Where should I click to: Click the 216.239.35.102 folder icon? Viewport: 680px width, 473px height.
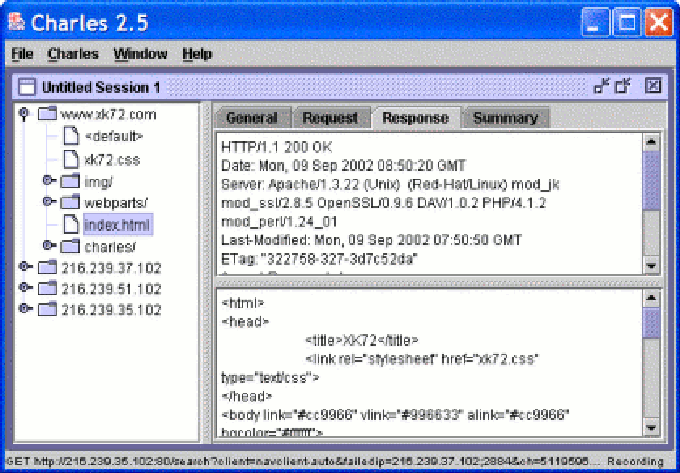click(47, 309)
